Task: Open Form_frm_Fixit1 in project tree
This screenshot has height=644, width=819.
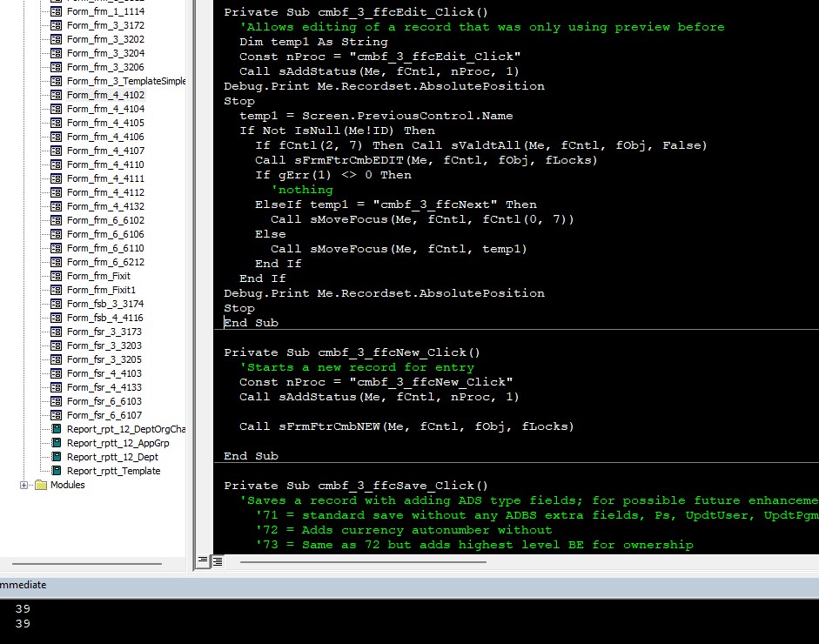Action: pyautogui.click(x=101, y=290)
